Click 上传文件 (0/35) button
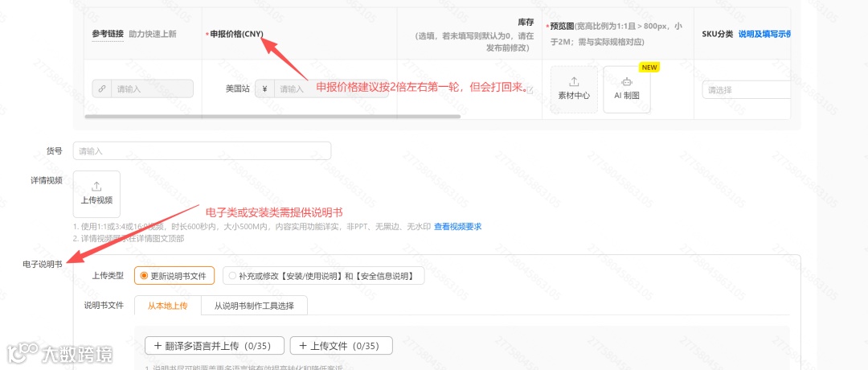868x370 pixels. pyautogui.click(x=342, y=346)
